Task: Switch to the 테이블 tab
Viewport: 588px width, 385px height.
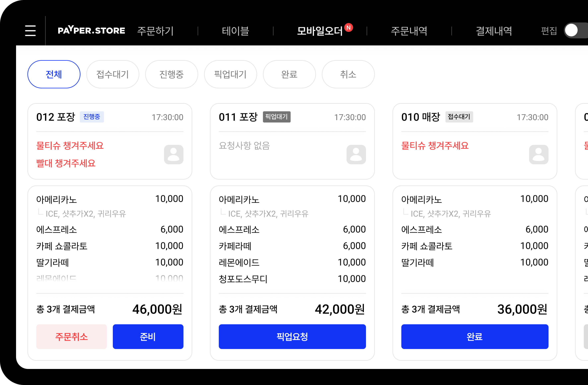Action: pos(235,31)
